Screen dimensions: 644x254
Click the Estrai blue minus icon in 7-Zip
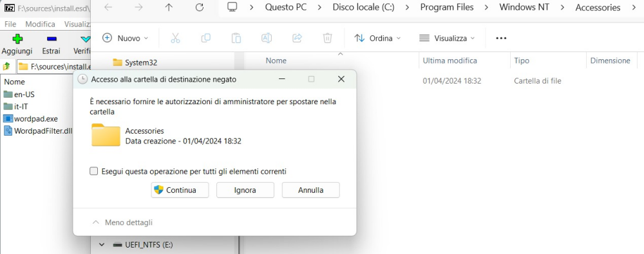click(x=52, y=39)
